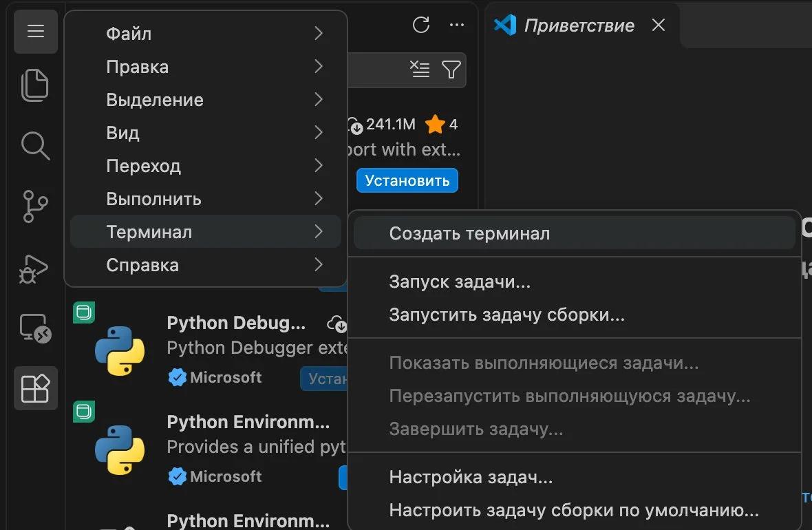Click disabled item Показать выполняющиеся задачи...

575,363
